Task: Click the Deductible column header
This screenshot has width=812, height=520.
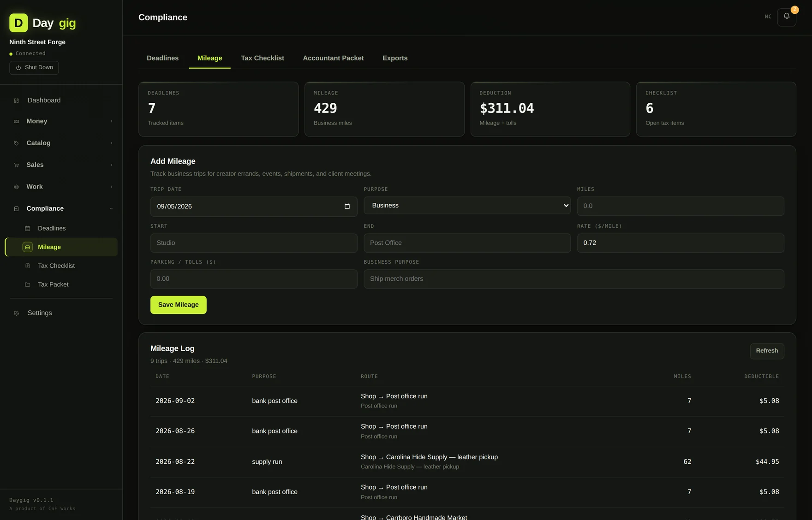Action: click(x=761, y=377)
